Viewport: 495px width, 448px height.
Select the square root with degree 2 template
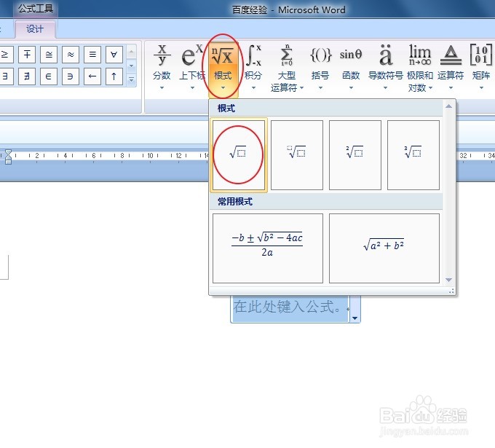[x=355, y=155]
